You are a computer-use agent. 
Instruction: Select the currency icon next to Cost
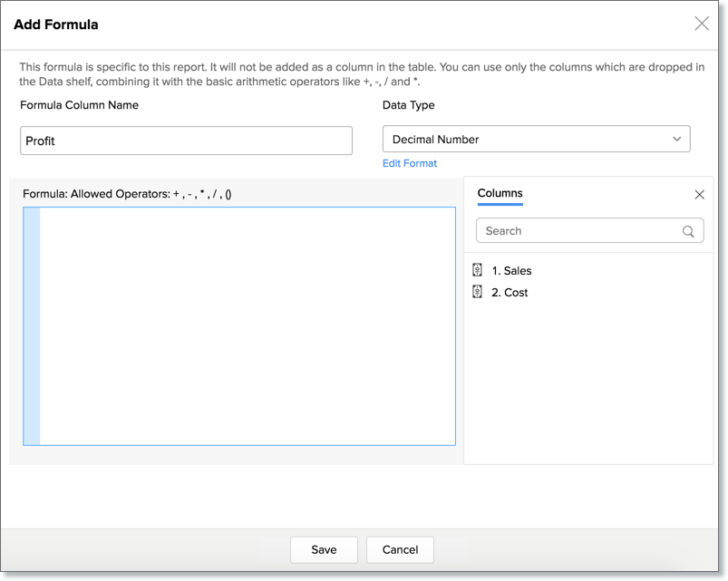click(x=478, y=291)
